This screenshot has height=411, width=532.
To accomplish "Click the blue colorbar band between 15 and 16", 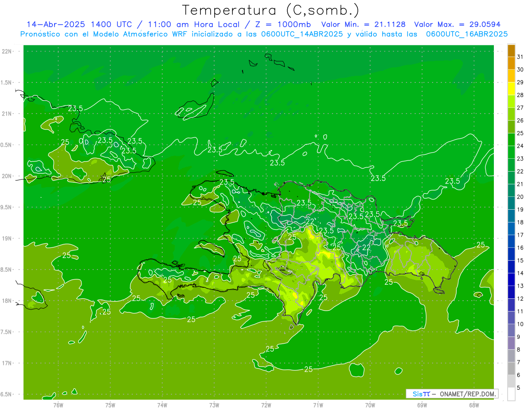I will coord(511,254).
